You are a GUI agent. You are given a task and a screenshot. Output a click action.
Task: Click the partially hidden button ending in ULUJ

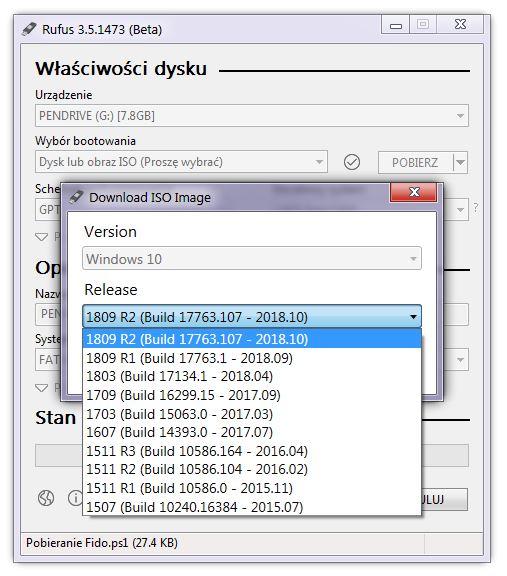[445, 500]
